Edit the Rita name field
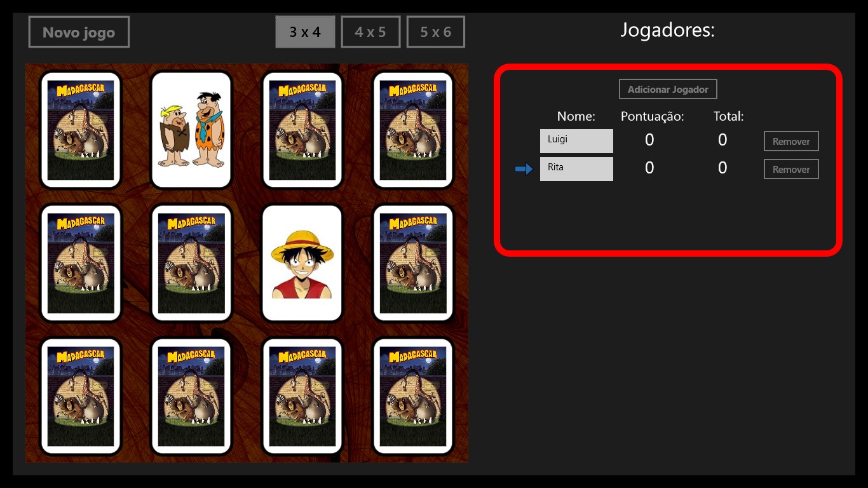Viewport: 868px width, 488px height. 576,169
